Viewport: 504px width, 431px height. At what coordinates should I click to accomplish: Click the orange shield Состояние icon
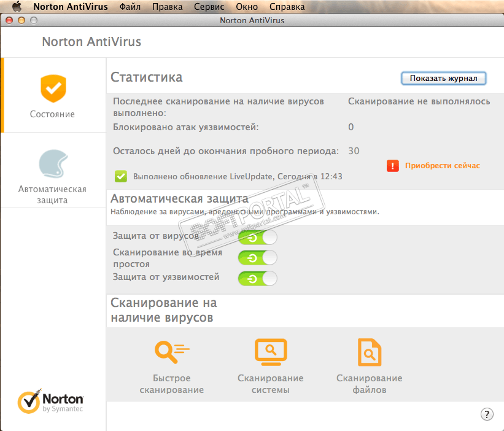coord(53,88)
